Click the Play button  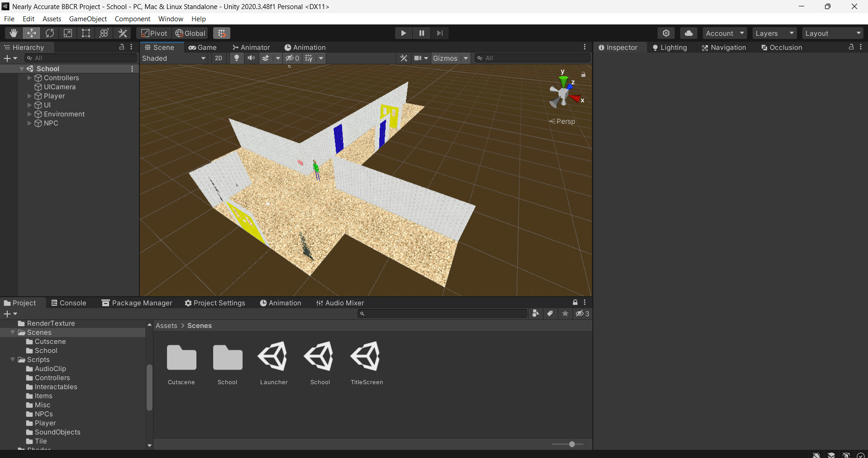pyautogui.click(x=403, y=33)
